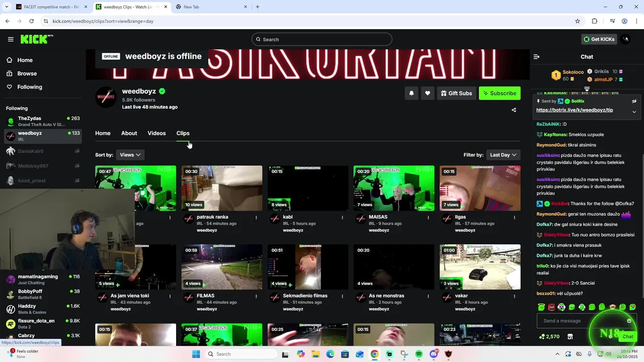Viewport: 644px width, 362px height.
Task: Expand the pinned message chevron
Action: [x=634, y=112]
